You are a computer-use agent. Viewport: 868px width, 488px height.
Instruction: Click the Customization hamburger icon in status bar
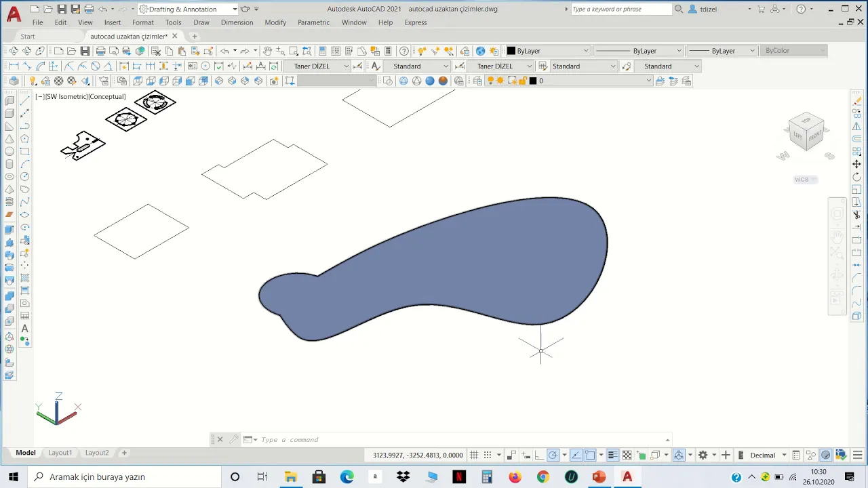(x=859, y=455)
